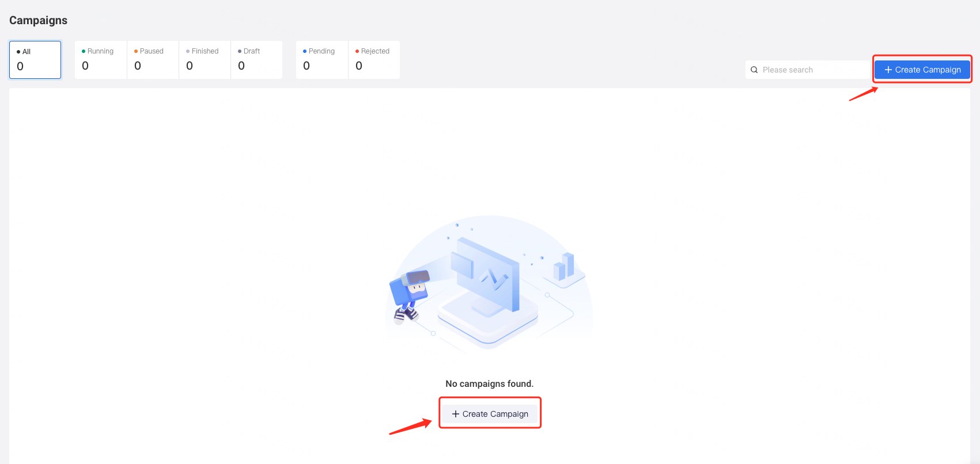This screenshot has height=464, width=980.
Task: Click the blue Create Campaign button
Action: tap(922, 70)
